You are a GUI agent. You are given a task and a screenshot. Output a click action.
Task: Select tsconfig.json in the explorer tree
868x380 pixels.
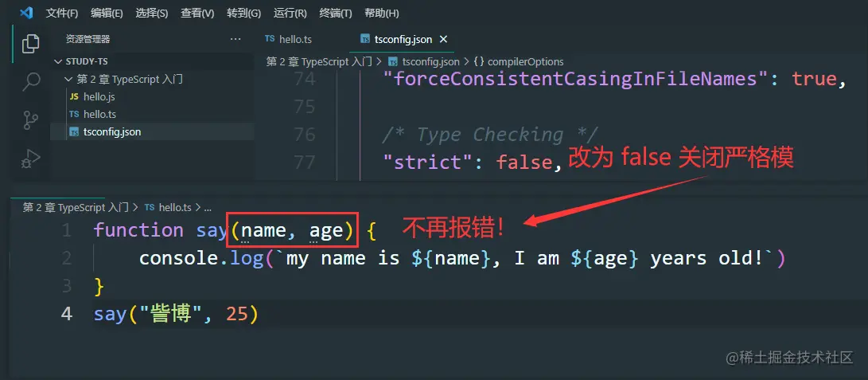[112, 131]
